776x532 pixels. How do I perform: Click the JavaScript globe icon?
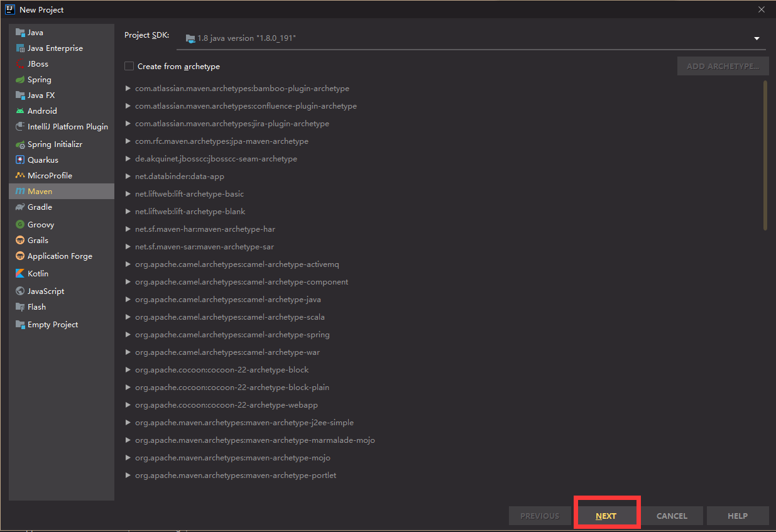pos(20,291)
